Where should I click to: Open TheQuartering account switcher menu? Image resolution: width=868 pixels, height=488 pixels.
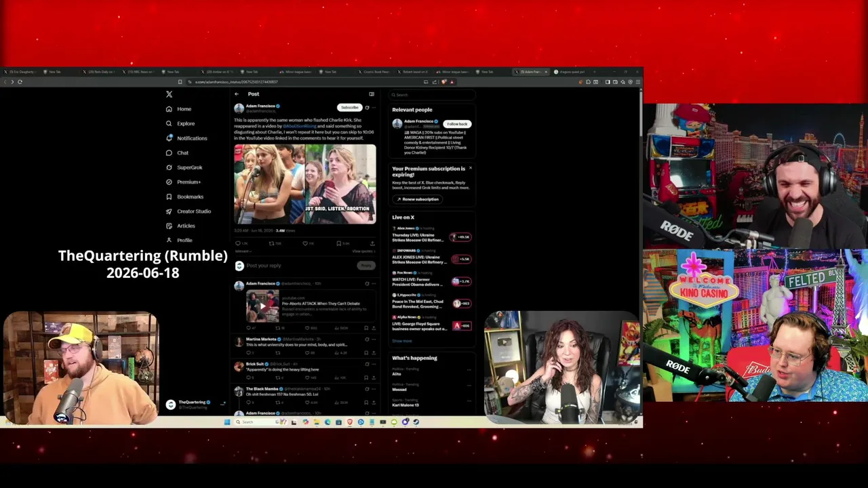(x=195, y=405)
